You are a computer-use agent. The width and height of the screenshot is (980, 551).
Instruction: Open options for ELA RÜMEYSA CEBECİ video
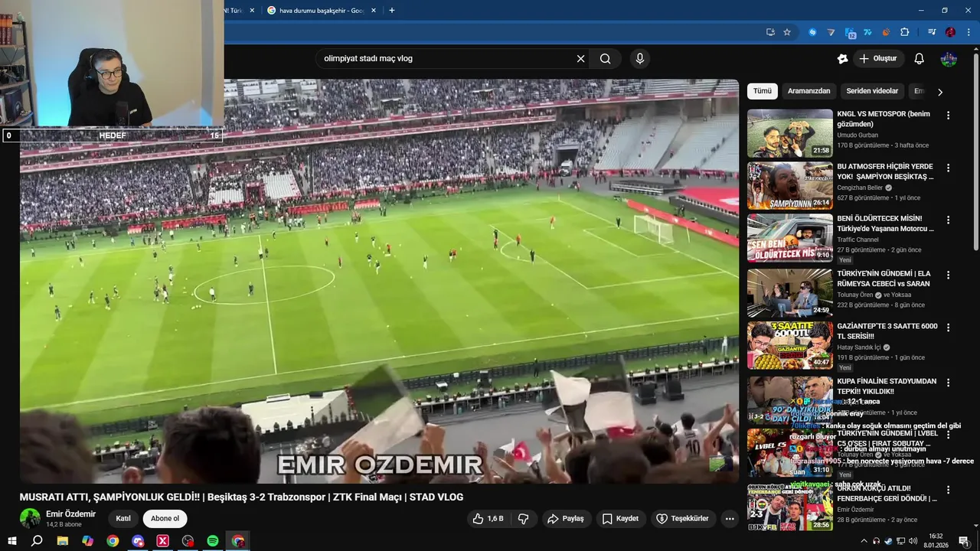[x=948, y=275]
